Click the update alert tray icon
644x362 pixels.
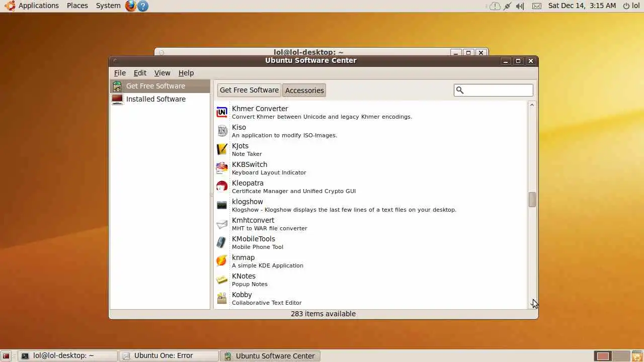pyautogui.click(x=495, y=6)
